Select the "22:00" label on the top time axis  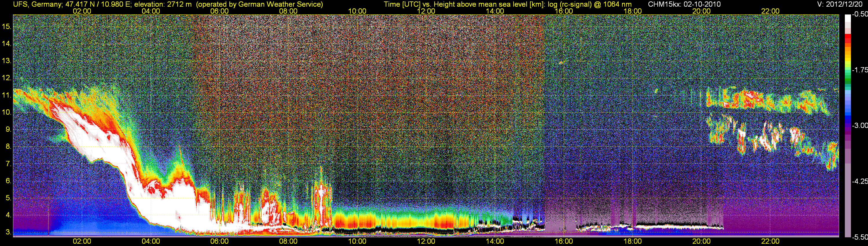pos(770,11)
